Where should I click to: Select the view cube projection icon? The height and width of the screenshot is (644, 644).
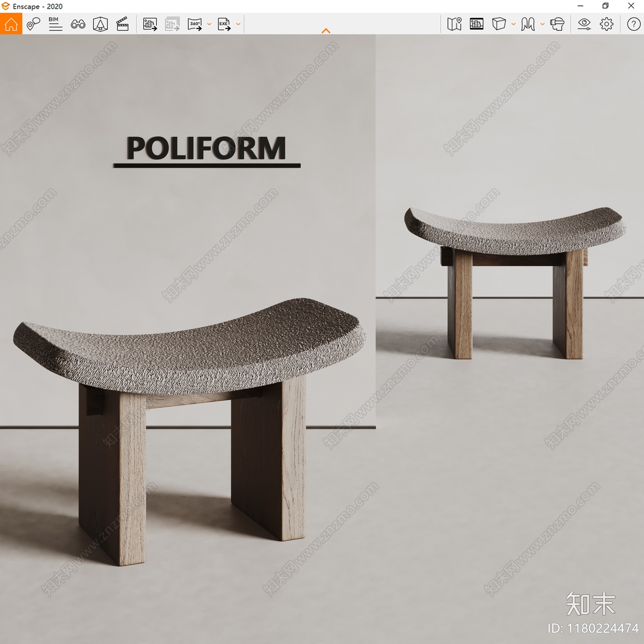click(x=499, y=24)
